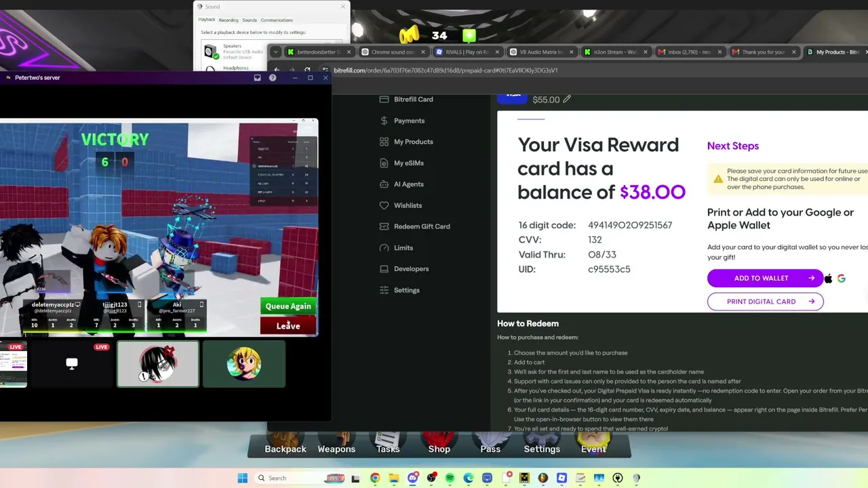Click the CVV value 132
Viewport: 868px width, 488px height.
click(x=595, y=239)
